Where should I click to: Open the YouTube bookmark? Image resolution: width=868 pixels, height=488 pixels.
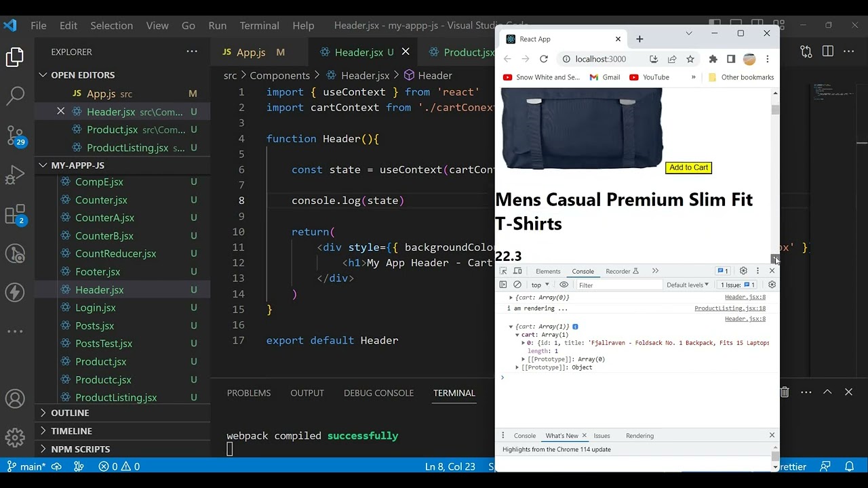click(649, 77)
